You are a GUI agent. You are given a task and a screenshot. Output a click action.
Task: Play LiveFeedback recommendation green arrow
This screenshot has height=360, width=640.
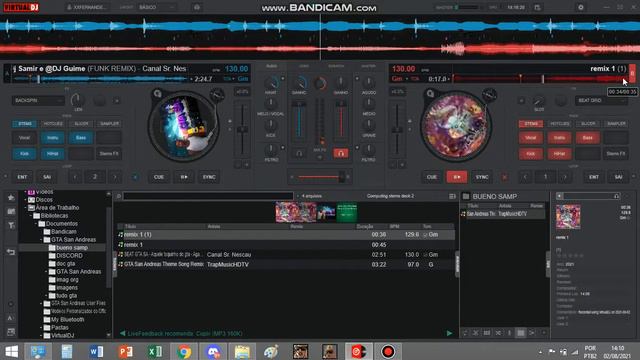point(449,333)
